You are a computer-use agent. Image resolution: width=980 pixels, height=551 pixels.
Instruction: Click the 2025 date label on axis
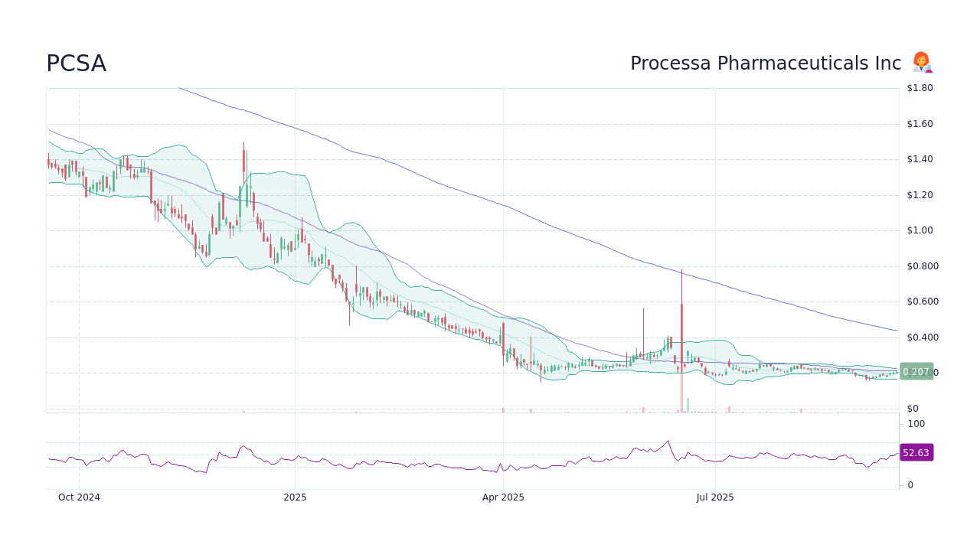point(295,497)
